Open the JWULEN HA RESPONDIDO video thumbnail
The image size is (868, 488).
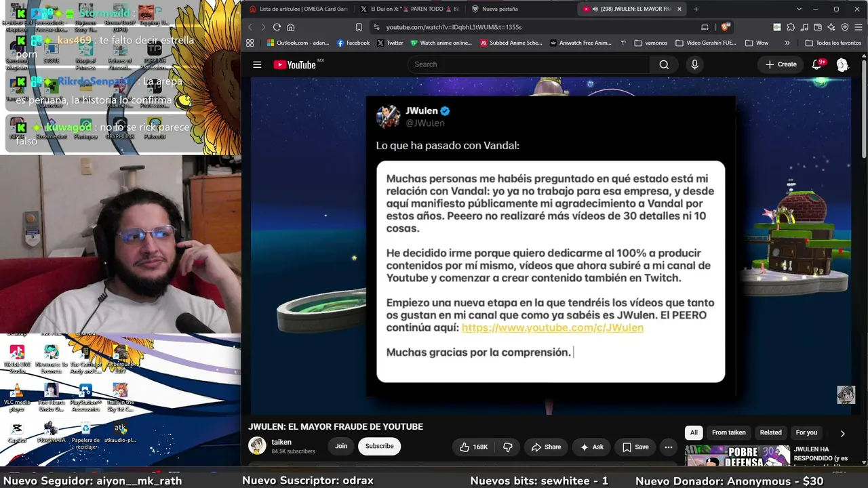point(738,456)
